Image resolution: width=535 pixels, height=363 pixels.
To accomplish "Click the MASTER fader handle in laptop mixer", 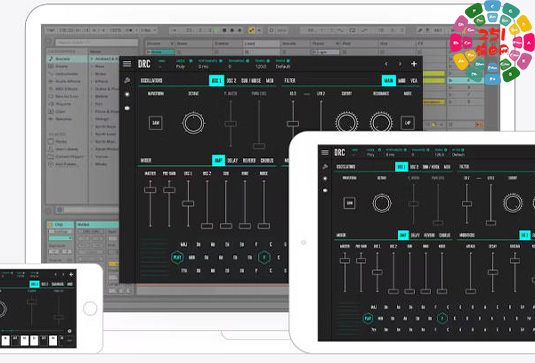I will [150, 190].
